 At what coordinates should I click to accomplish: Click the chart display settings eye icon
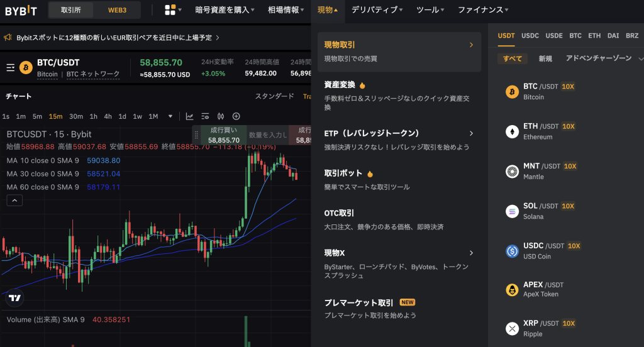(x=205, y=116)
